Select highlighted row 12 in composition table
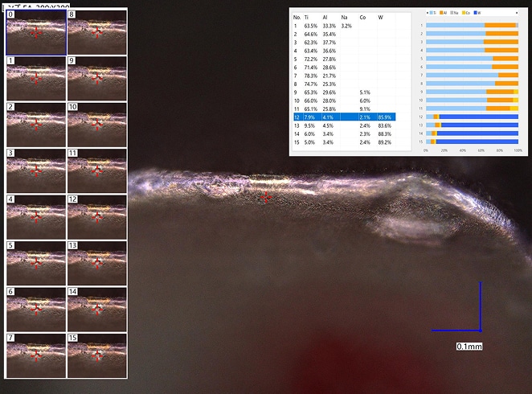The width and height of the screenshot is (532, 394). pos(344,117)
